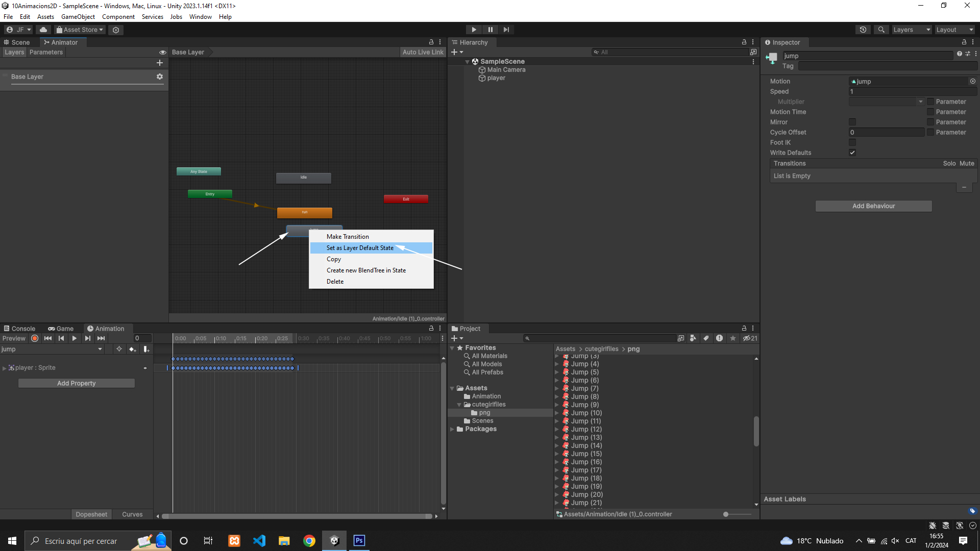Adjust the Project icon size slider

click(726, 514)
